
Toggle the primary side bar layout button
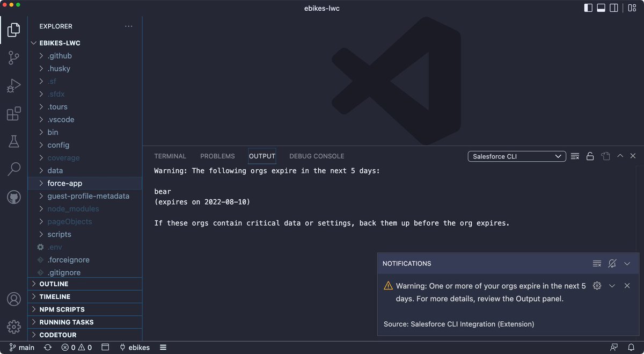(x=588, y=8)
